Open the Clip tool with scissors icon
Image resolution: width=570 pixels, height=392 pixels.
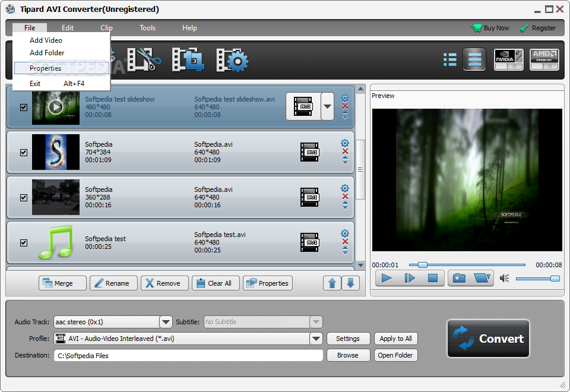(x=144, y=59)
